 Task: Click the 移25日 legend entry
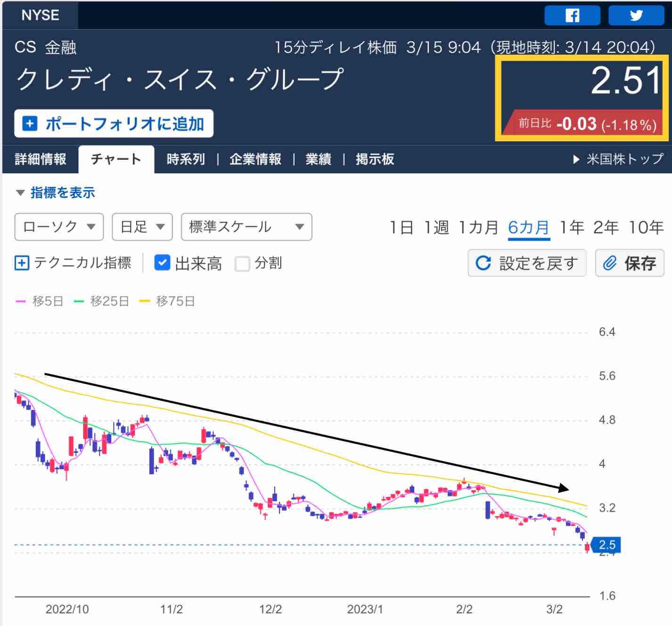pos(101,301)
